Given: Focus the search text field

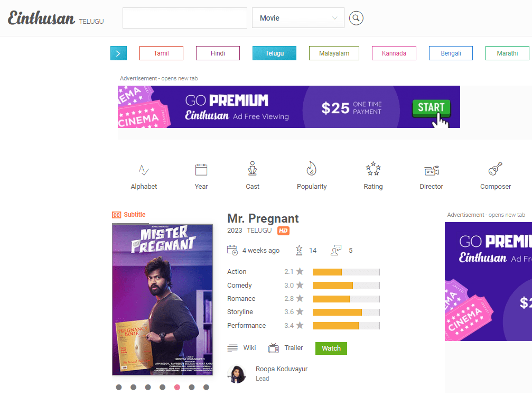Looking at the screenshot, I should point(184,18).
